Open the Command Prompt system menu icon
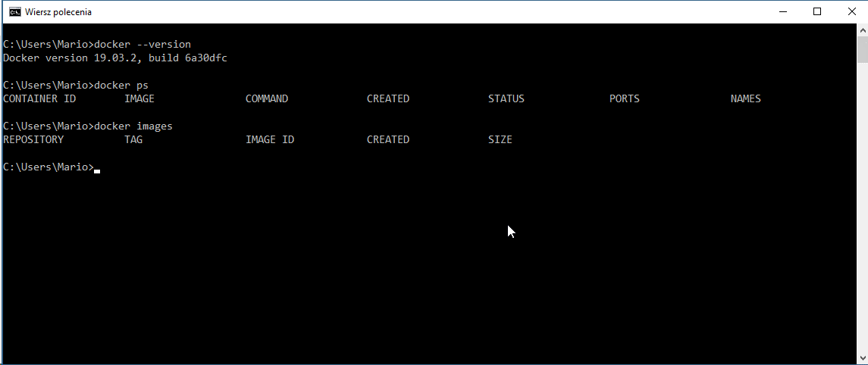The image size is (868, 365). (x=14, y=11)
